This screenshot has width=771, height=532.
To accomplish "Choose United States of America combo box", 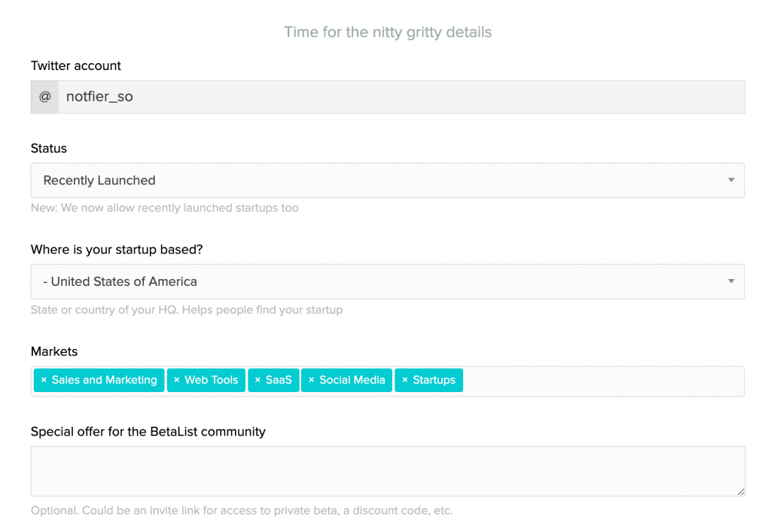I will [x=388, y=281].
